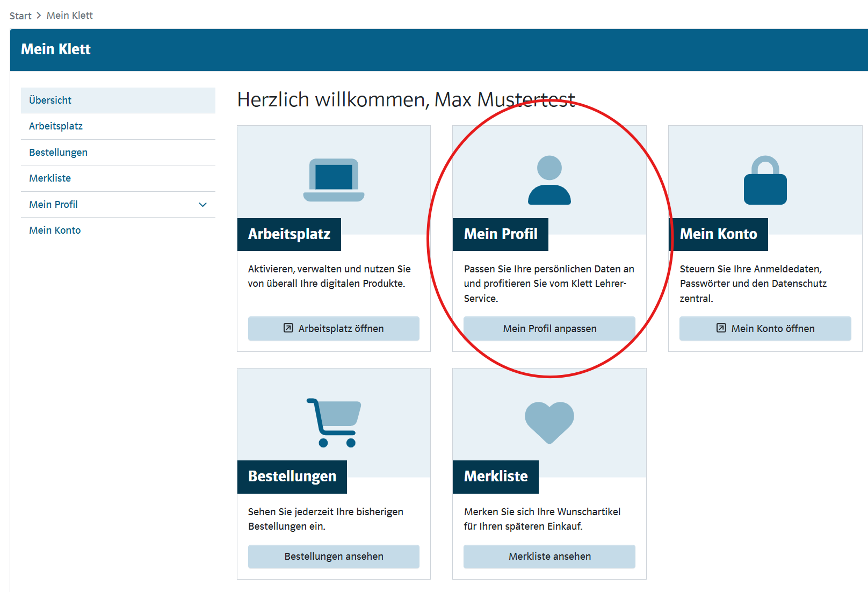Click the shopping cart icon on Bestellungen card
The height and width of the screenshot is (592, 868).
click(334, 423)
